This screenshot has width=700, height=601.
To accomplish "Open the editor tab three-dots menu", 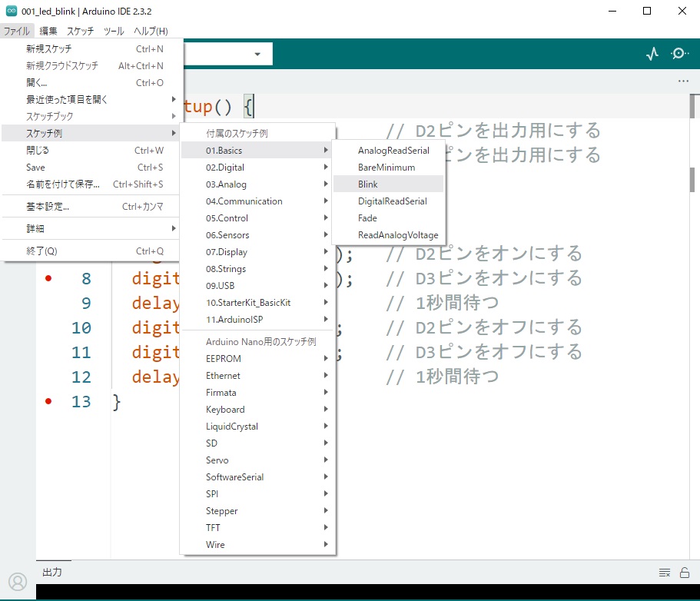I will click(683, 81).
